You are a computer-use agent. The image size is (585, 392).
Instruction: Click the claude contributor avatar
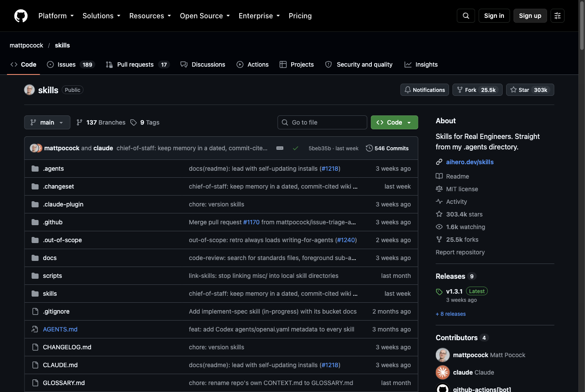click(443, 372)
